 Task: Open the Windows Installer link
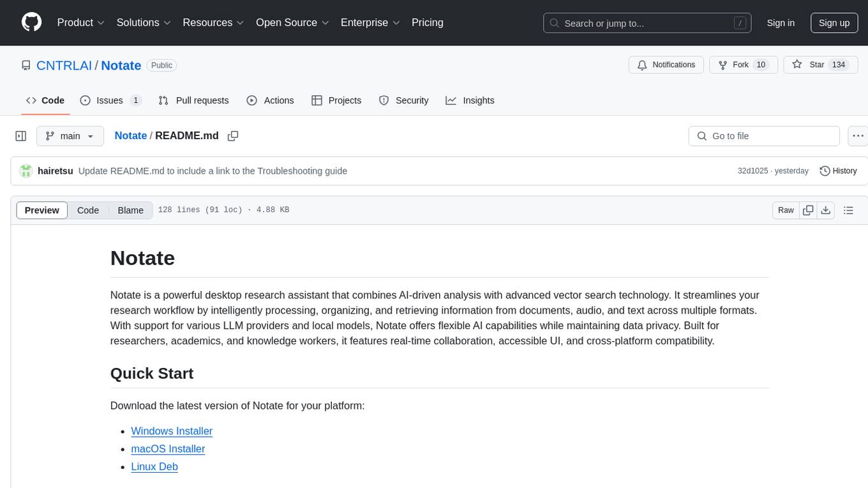coord(172,431)
